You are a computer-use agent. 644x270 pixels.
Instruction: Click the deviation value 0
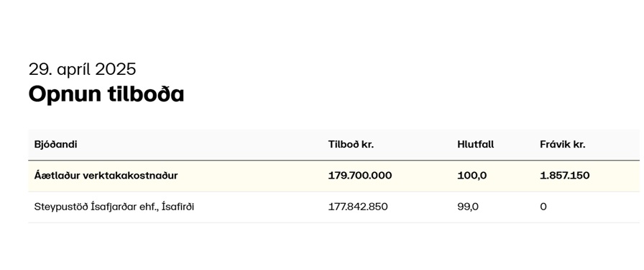pos(543,207)
